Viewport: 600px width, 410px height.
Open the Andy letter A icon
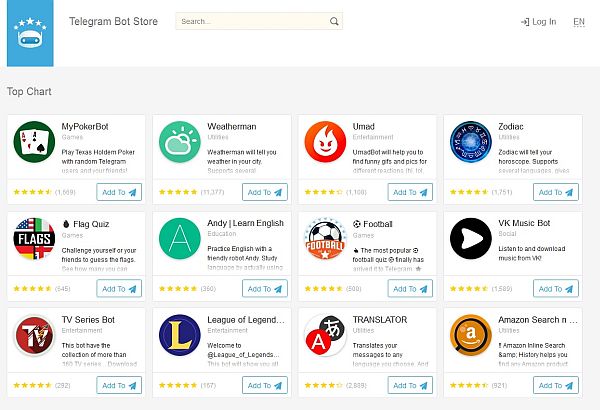click(180, 239)
